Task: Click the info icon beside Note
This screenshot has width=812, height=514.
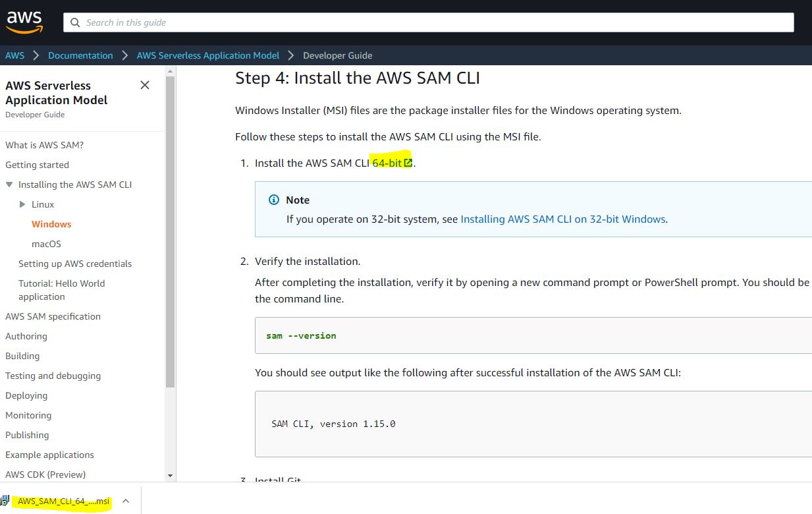Action: 274,200
